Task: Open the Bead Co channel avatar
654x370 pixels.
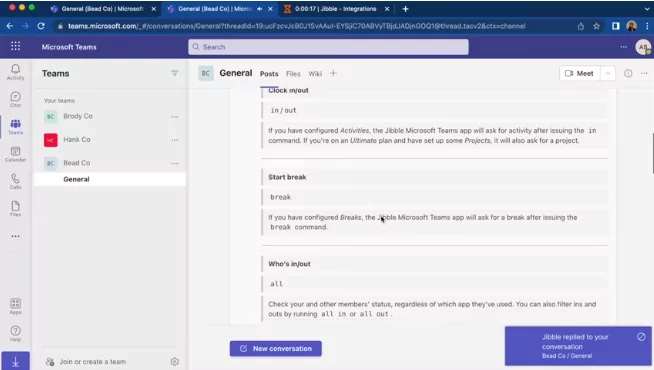Action: pos(206,73)
